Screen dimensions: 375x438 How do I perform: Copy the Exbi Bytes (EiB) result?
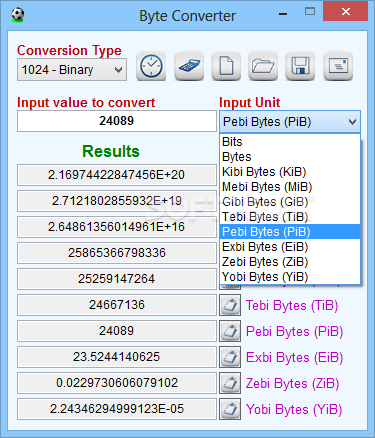click(x=230, y=357)
